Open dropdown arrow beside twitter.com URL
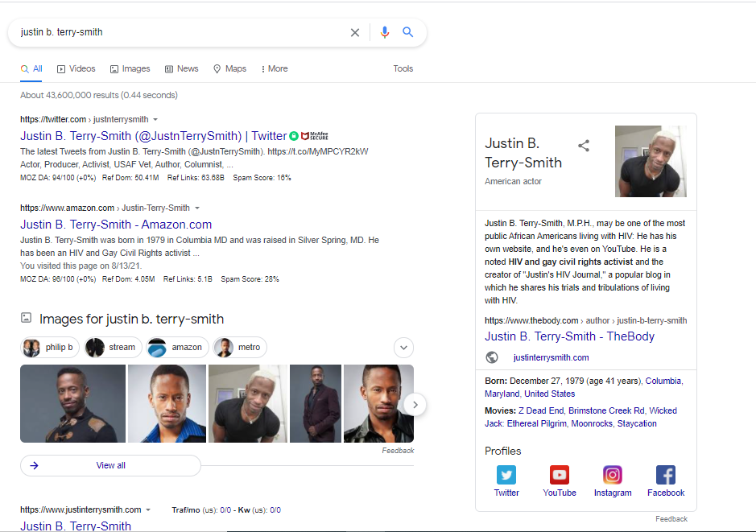The height and width of the screenshot is (532, 756). point(155,119)
